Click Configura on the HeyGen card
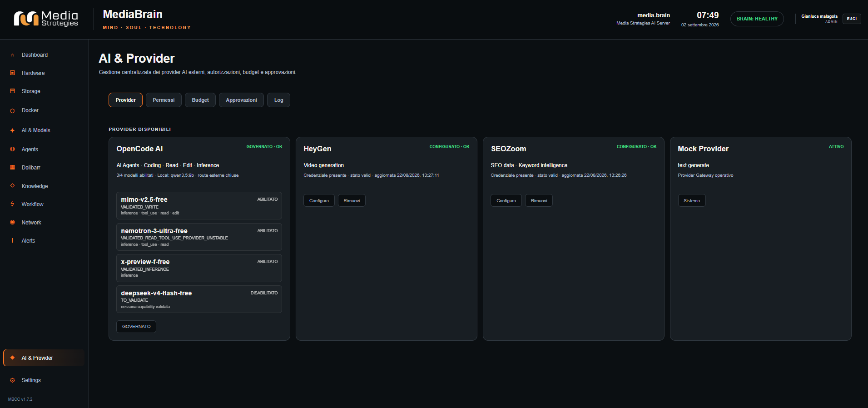868x408 pixels. point(319,200)
